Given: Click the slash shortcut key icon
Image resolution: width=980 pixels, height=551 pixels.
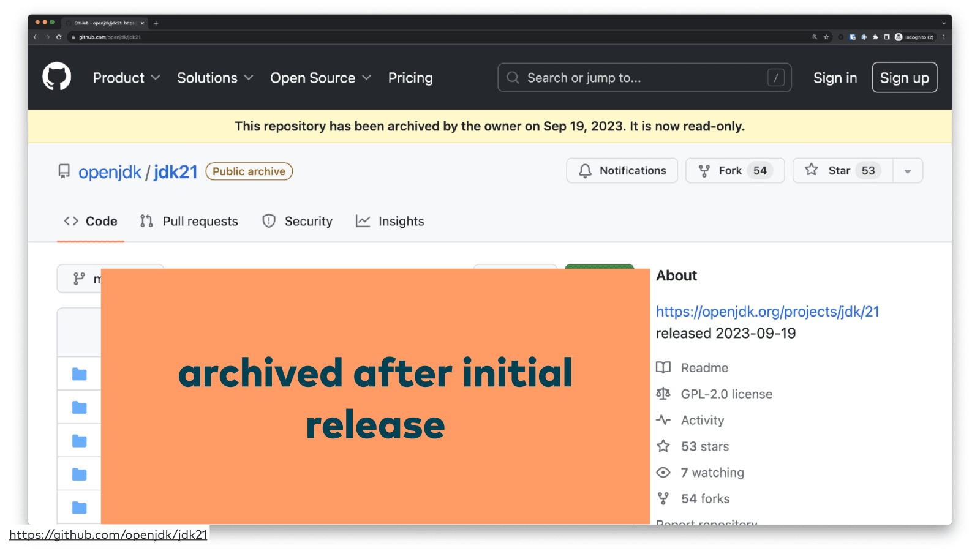Looking at the screenshot, I should click(776, 78).
